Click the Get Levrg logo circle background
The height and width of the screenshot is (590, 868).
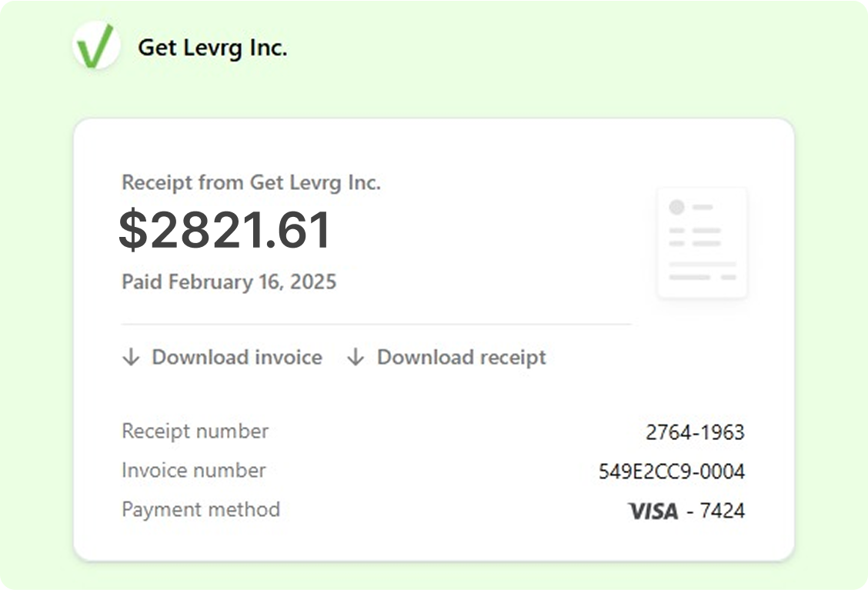point(96,46)
